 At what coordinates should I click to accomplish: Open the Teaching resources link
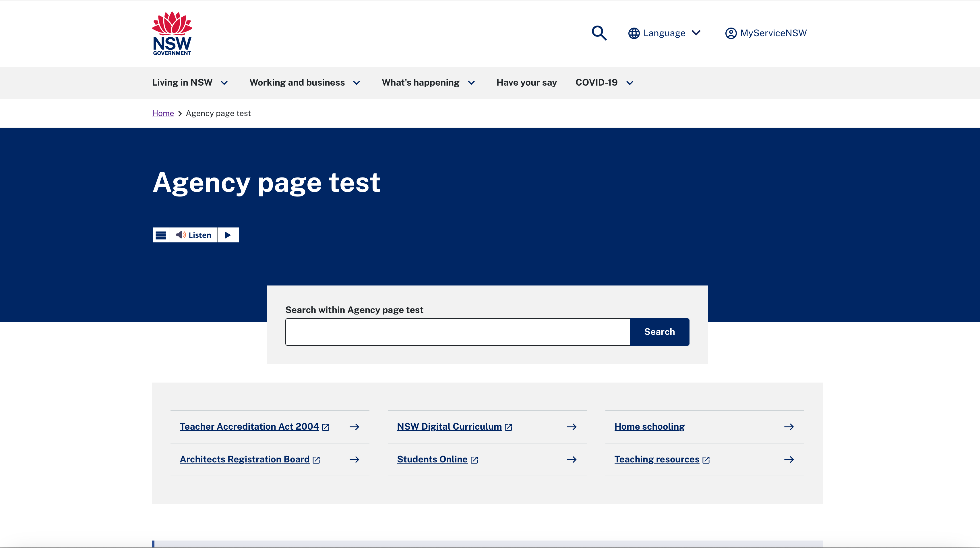[x=657, y=459]
